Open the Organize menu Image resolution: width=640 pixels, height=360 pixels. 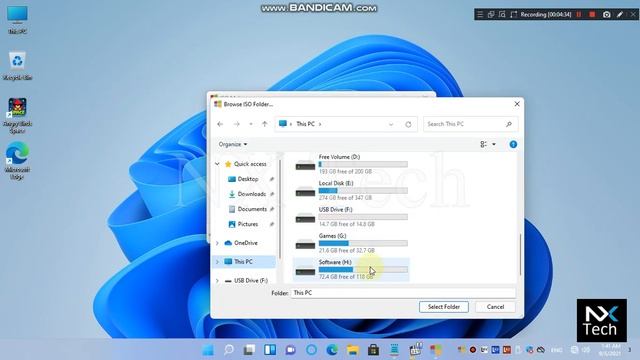233,144
